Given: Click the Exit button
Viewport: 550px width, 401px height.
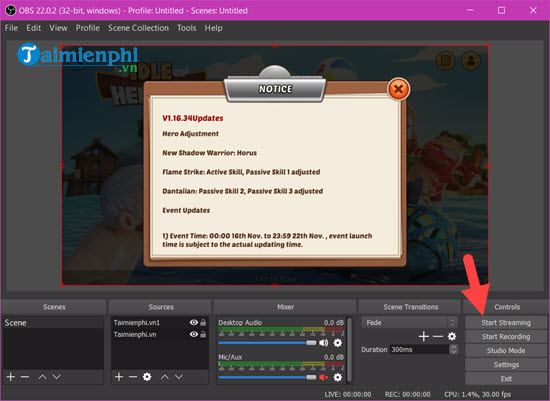Looking at the screenshot, I should coord(506,379).
